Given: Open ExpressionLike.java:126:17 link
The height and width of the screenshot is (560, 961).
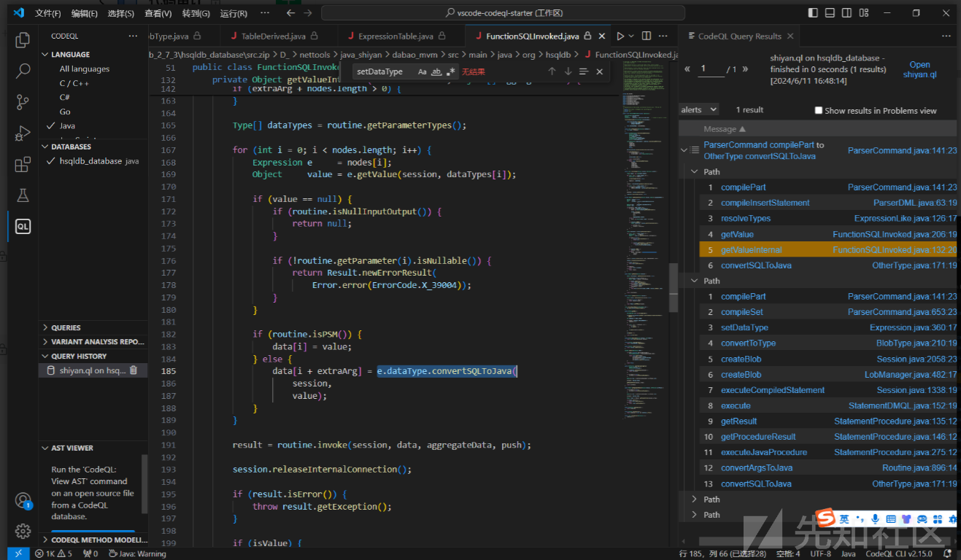Looking at the screenshot, I should pyautogui.click(x=905, y=218).
